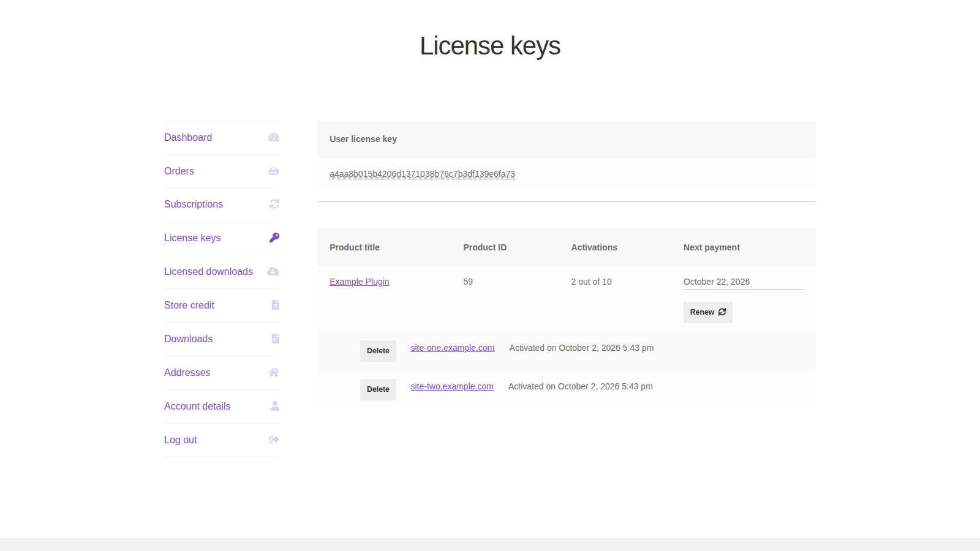Click the Subscriptions refresh icon in sidebar
This screenshot has width=980, height=551.
coord(274,204)
